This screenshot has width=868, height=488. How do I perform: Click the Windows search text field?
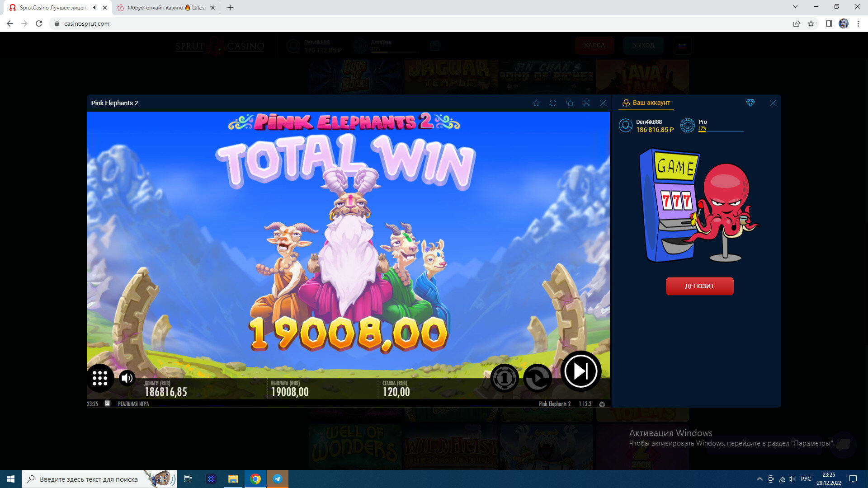point(89,479)
